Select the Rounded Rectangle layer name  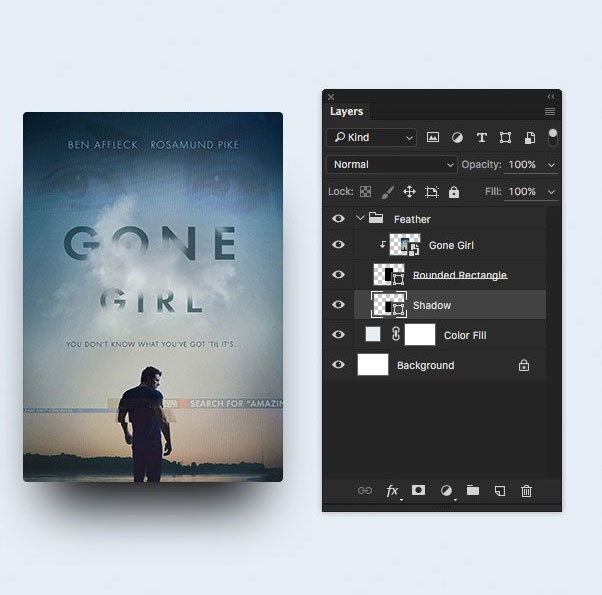click(460, 275)
